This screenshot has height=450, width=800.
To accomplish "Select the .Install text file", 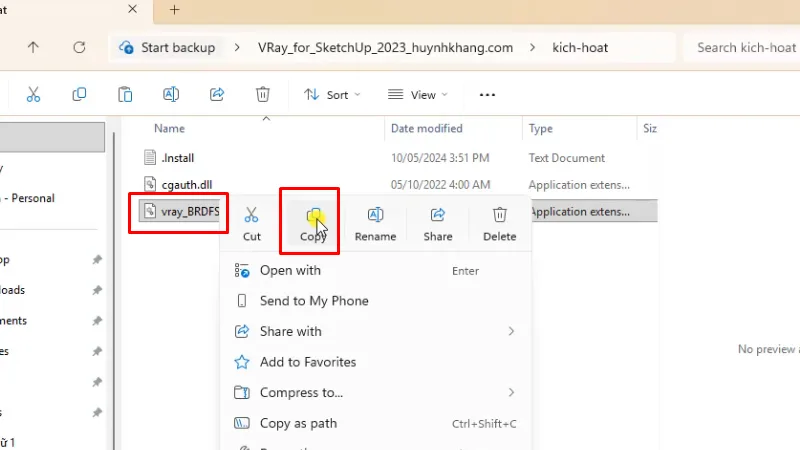I will 178,158.
